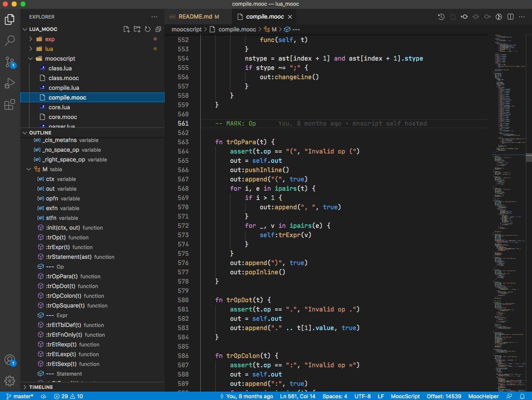Change file encoding UTF-8
The width and height of the screenshot is (532, 400).
pos(363,396)
